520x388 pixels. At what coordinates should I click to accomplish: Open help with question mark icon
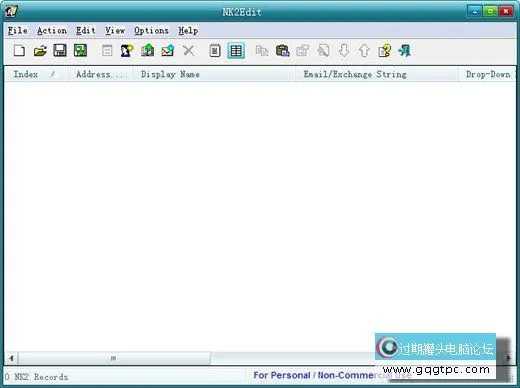pyautogui.click(x=384, y=51)
